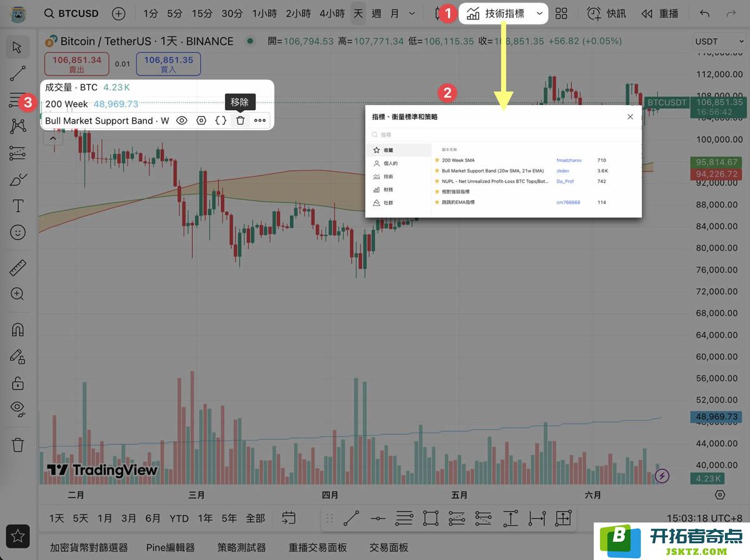Screen dimensions: 750x560
Task: Select rectangle tool in floating drawing toolbar
Action: tap(431, 518)
